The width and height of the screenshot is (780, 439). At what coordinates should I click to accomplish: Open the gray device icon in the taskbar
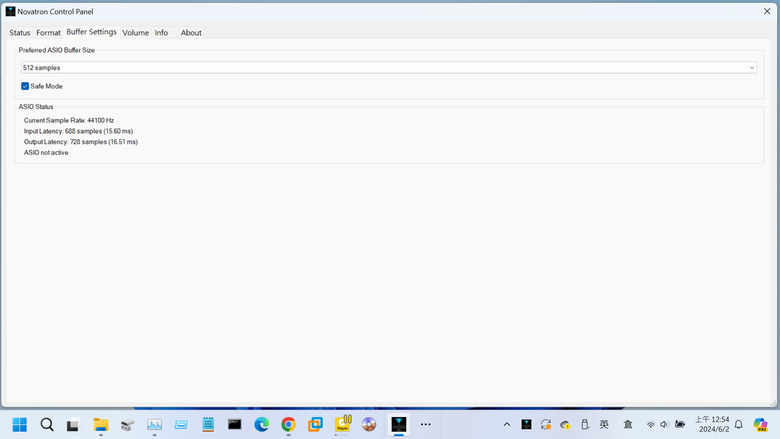127,425
